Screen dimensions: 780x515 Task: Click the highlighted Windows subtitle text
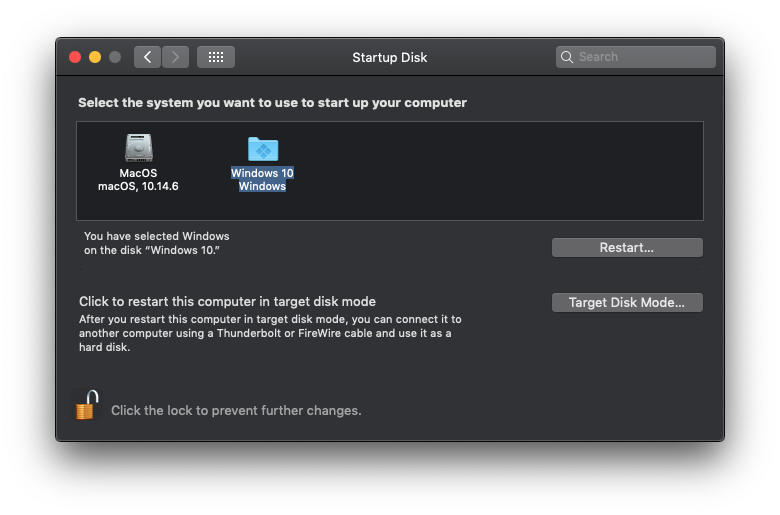pyautogui.click(x=262, y=186)
